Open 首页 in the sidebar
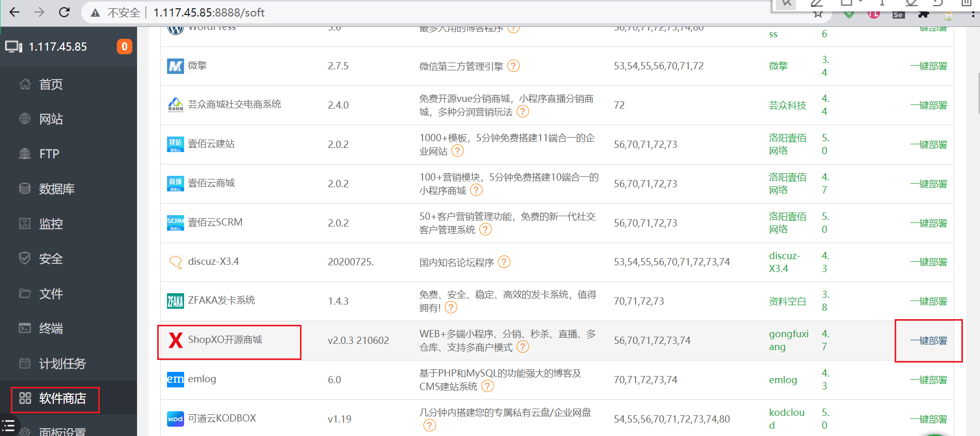Viewport: 980px width, 436px height. (68, 84)
